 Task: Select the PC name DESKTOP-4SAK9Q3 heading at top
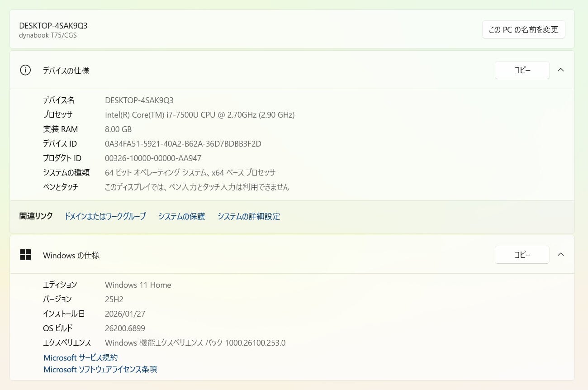(x=53, y=26)
